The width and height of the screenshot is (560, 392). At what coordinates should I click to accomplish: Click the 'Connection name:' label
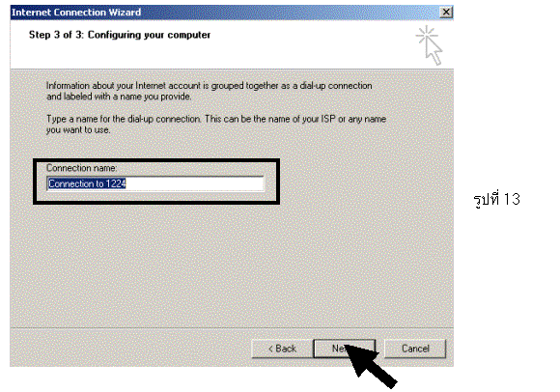pyautogui.click(x=82, y=168)
